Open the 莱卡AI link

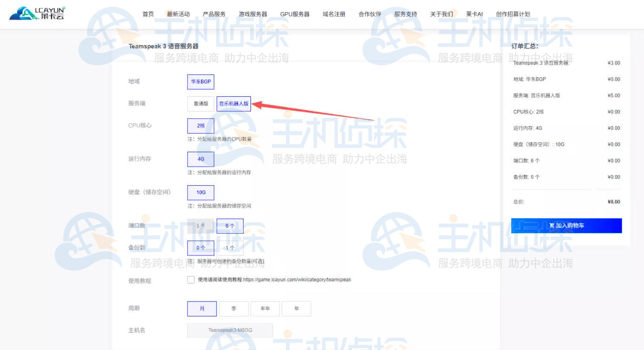click(x=475, y=14)
